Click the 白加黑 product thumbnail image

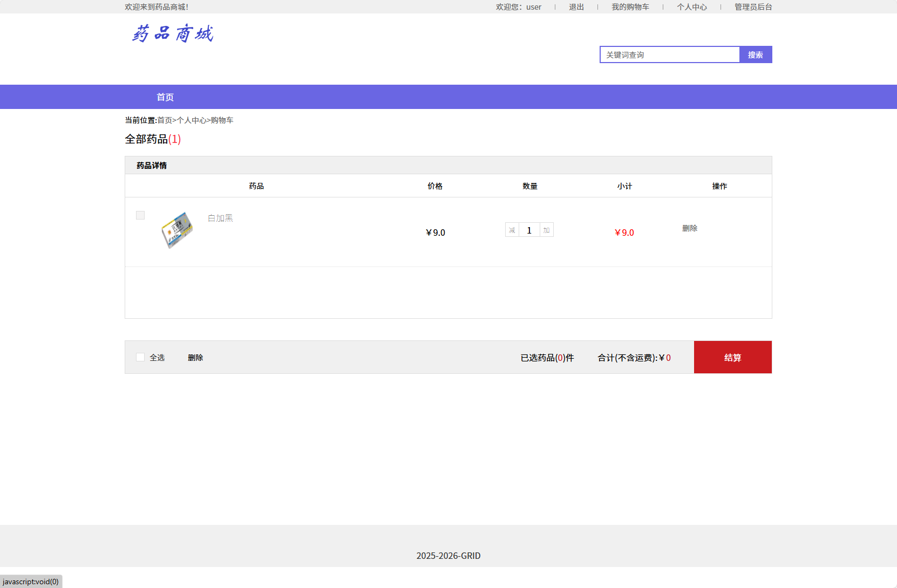177,230
